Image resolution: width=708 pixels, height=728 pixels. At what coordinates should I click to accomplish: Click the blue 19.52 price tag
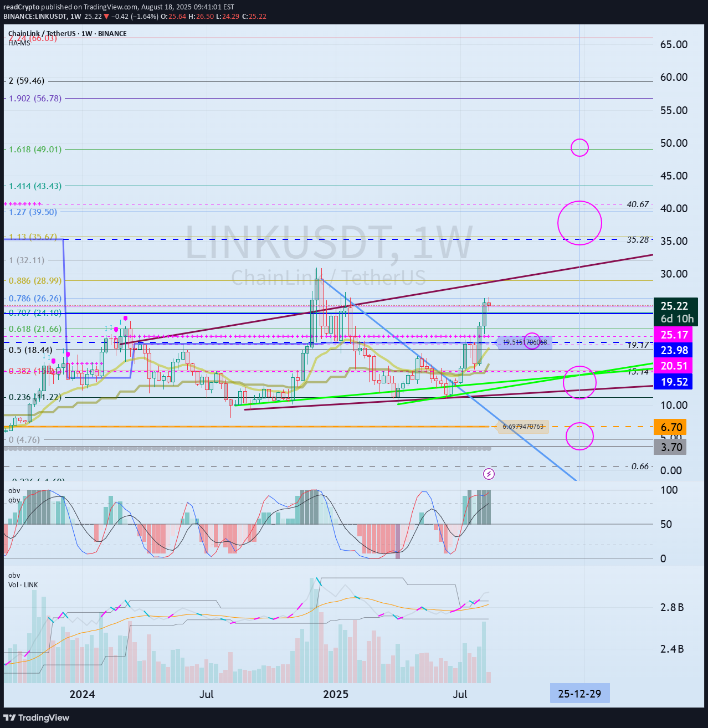coord(673,382)
